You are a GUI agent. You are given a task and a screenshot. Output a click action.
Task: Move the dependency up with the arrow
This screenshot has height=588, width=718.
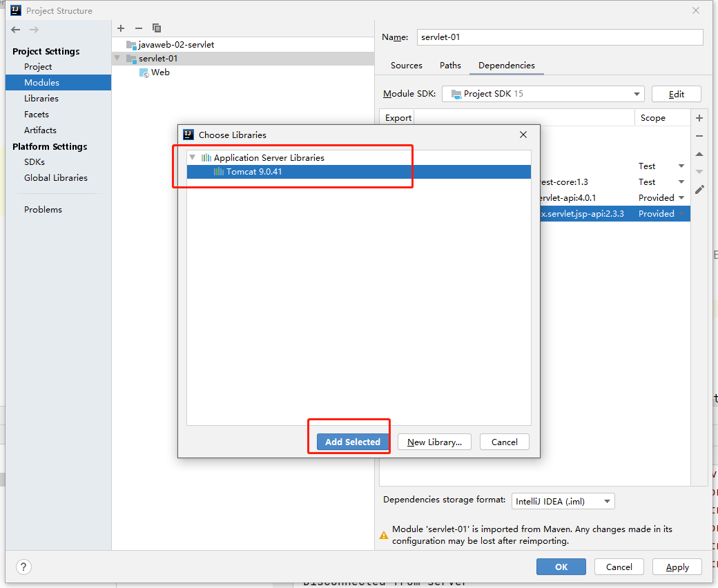(699, 154)
